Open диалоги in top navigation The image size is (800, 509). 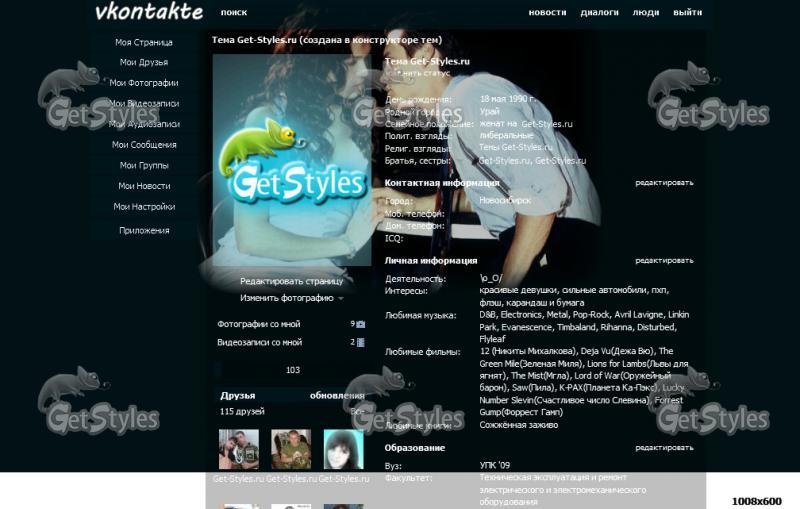tap(599, 12)
